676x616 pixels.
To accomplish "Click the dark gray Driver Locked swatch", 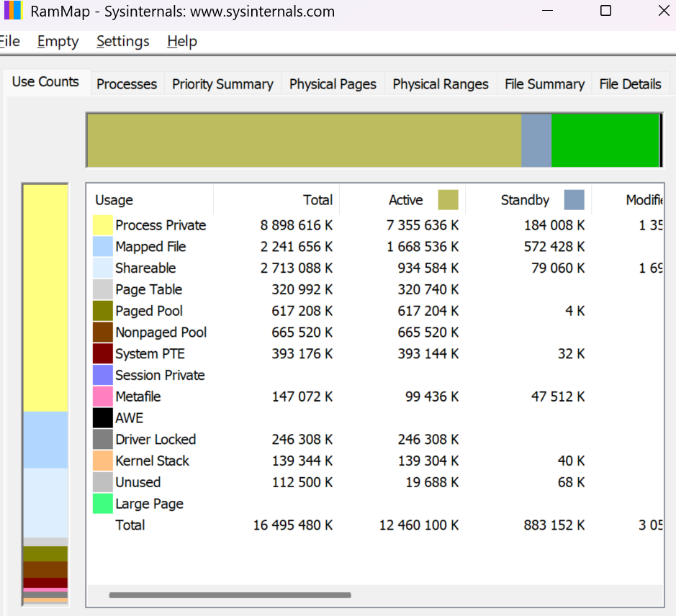I will pos(103,439).
